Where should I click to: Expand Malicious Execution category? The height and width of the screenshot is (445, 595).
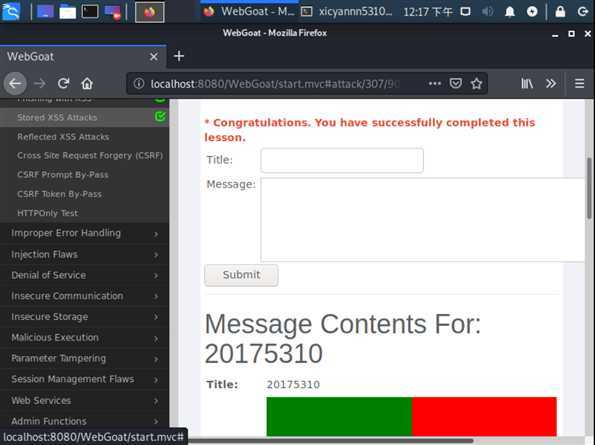coord(84,338)
